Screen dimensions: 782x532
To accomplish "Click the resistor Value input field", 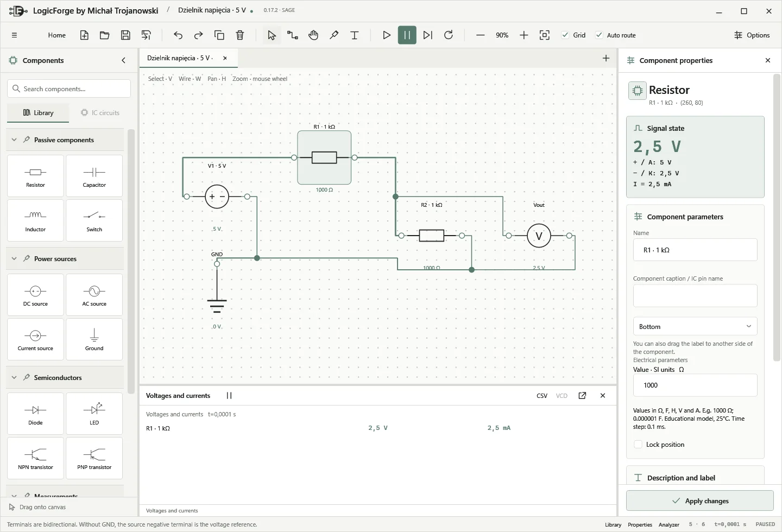I will click(695, 385).
